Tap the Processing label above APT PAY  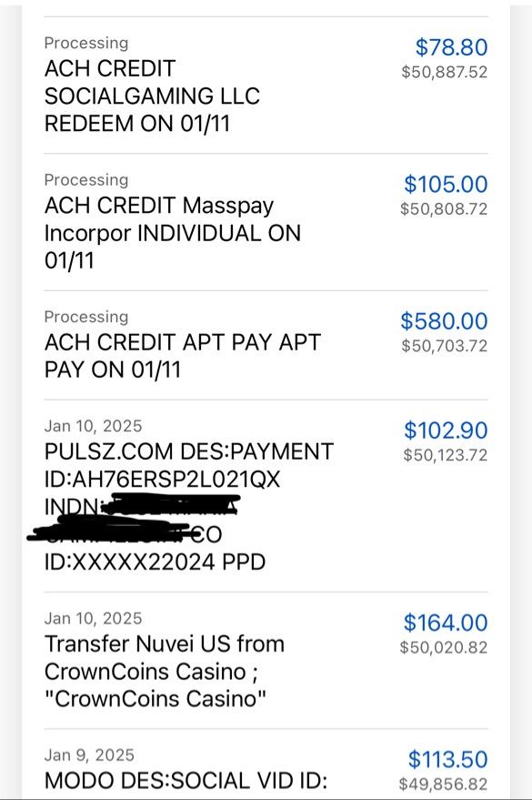[x=86, y=318]
